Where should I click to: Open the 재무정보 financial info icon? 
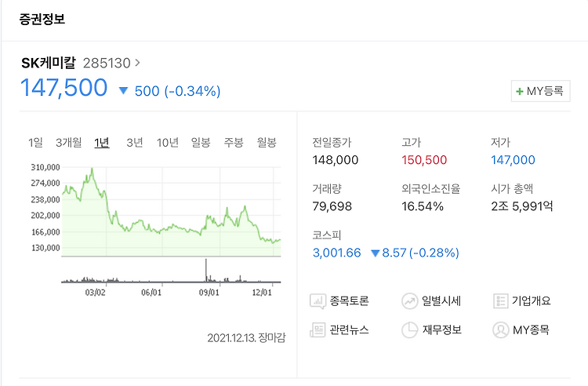[x=410, y=330]
